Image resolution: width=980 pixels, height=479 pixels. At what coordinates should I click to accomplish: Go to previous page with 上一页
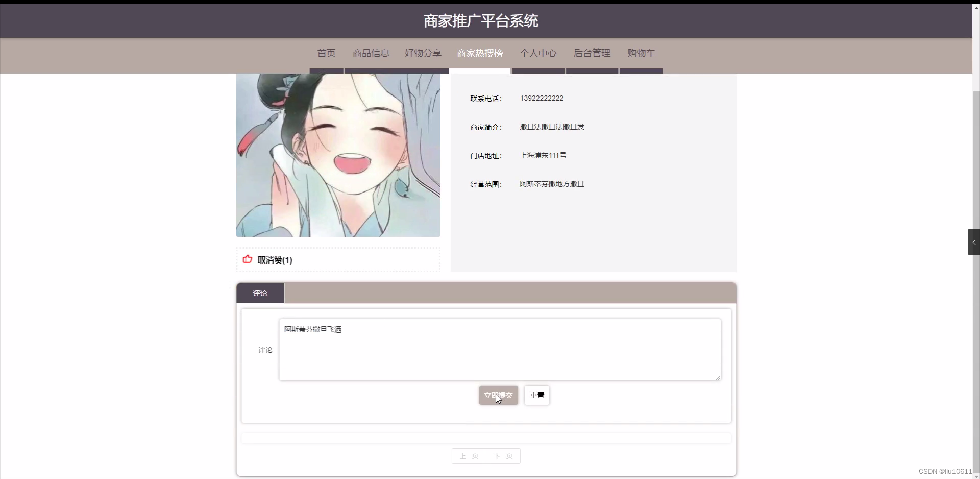click(x=469, y=456)
